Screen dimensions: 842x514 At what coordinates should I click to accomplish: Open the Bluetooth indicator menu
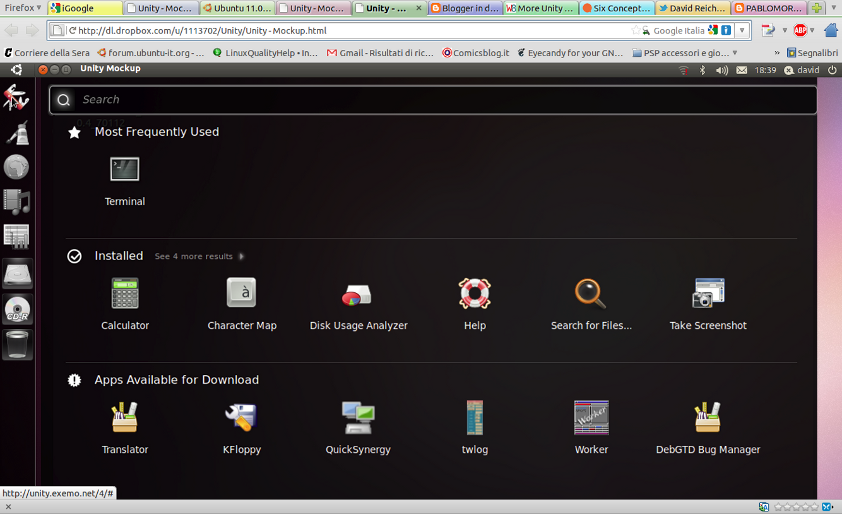coord(702,70)
